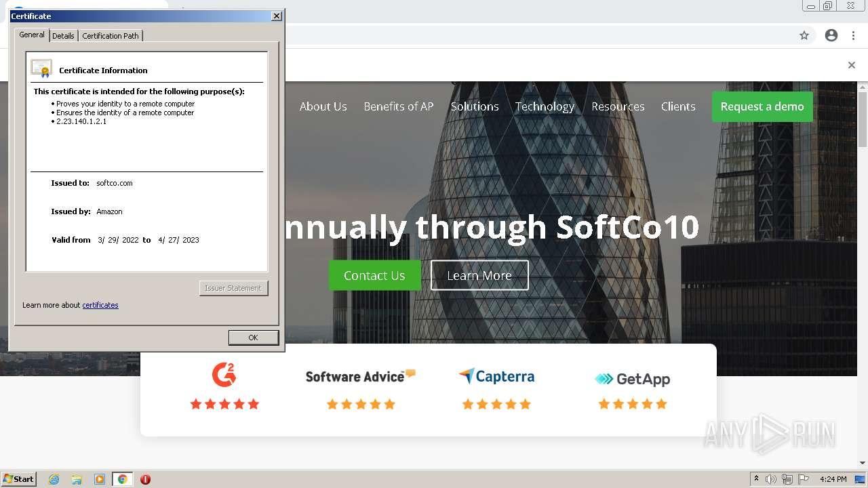Screen dimensions: 868x488
Task: Click the valid-from date 3/29/2022
Action: point(118,240)
